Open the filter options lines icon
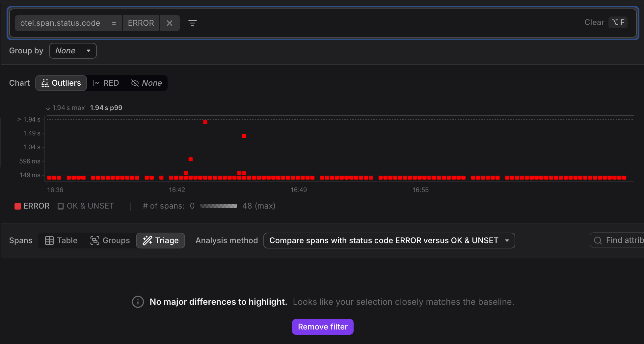644x344 pixels. click(x=192, y=23)
